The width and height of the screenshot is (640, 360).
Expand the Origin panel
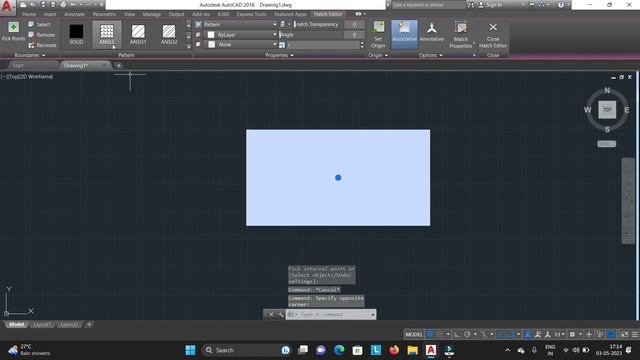point(378,55)
